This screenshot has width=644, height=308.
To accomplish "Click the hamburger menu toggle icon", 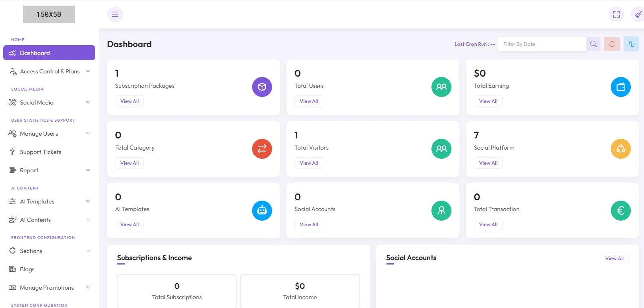I will tap(115, 14).
